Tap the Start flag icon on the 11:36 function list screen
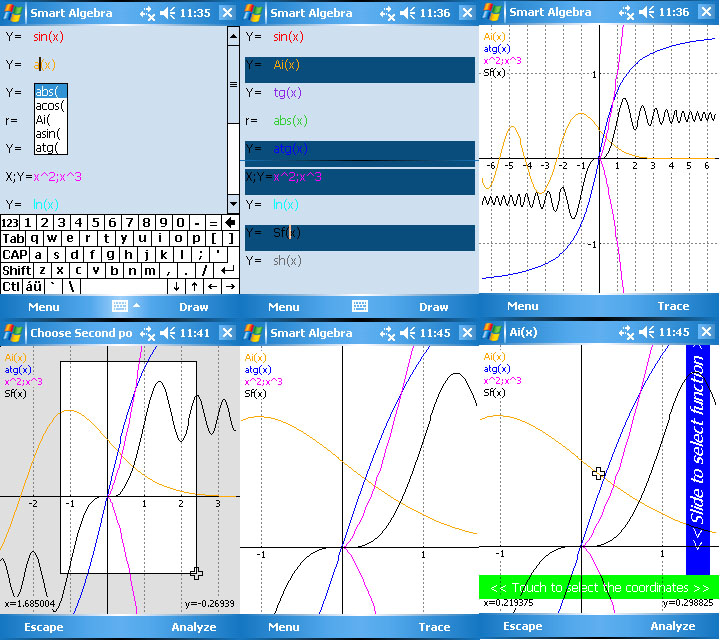This screenshot has width=720, height=640. pyautogui.click(x=252, y=12)
